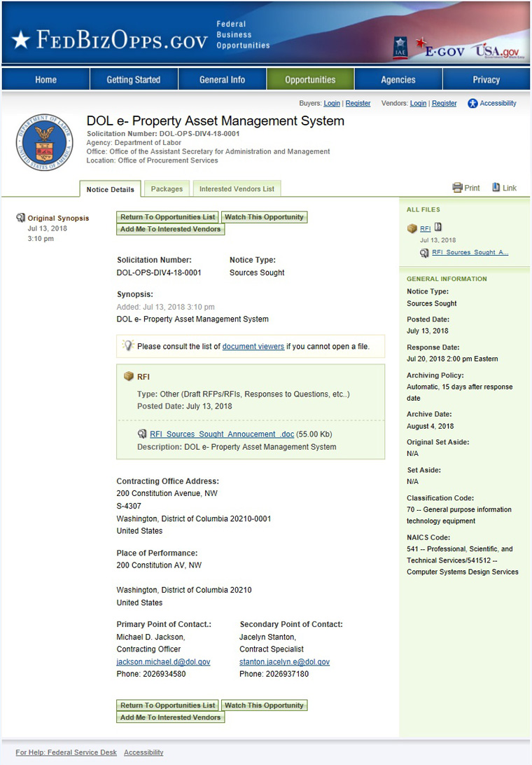
Task: Open the document viewers link
Action: 253,346
